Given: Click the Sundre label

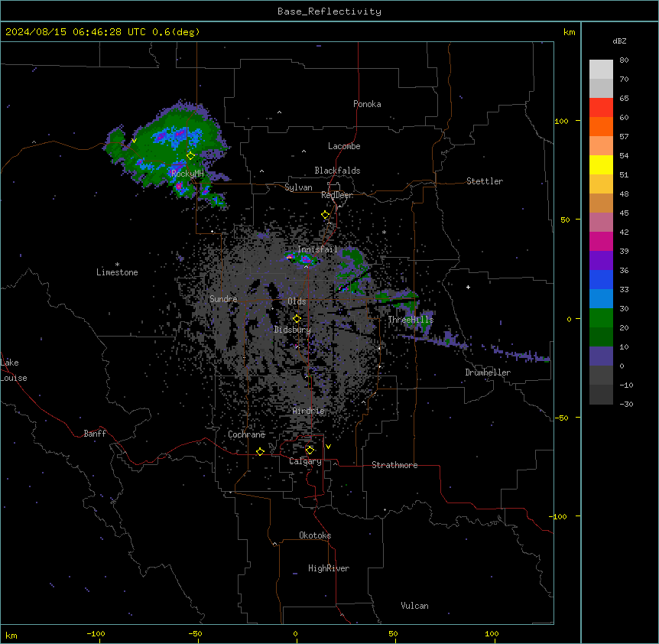Looking at the screenshot, I should (x=223, y=299).
